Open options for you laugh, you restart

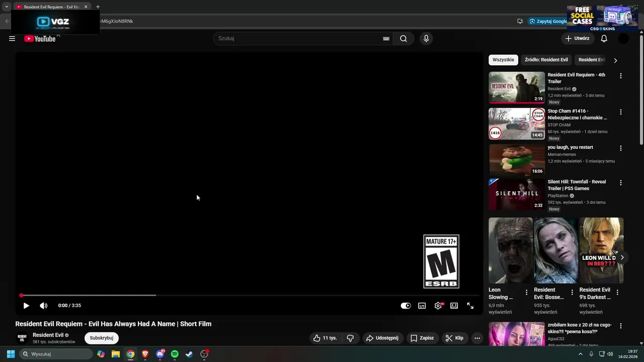[x=620, y=148]
